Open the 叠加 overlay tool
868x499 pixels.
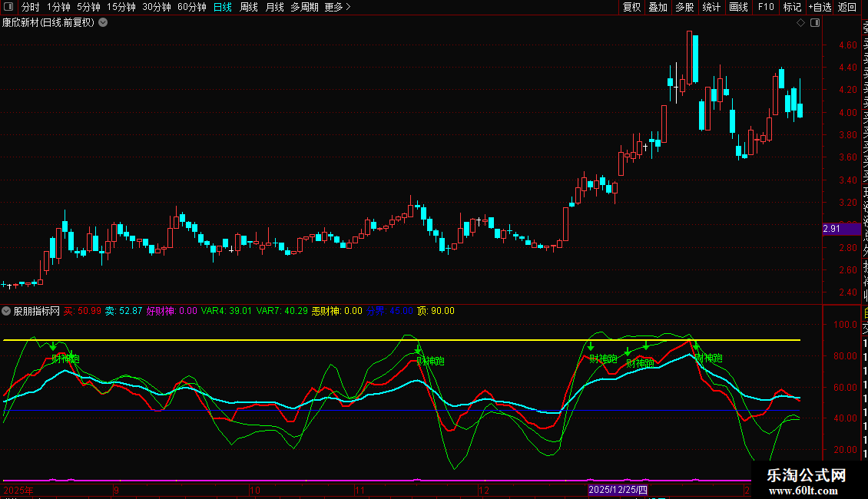(658, 7)
